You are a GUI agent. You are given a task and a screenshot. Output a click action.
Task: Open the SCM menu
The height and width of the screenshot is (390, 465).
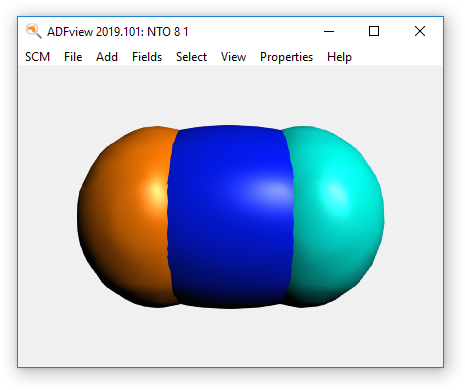click(x=37, y=57)
